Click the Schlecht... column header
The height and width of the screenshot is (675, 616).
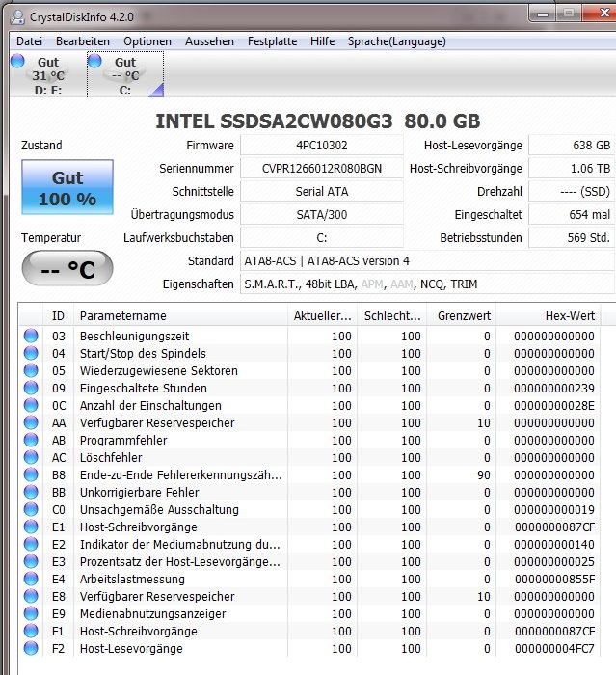(392, 316)
